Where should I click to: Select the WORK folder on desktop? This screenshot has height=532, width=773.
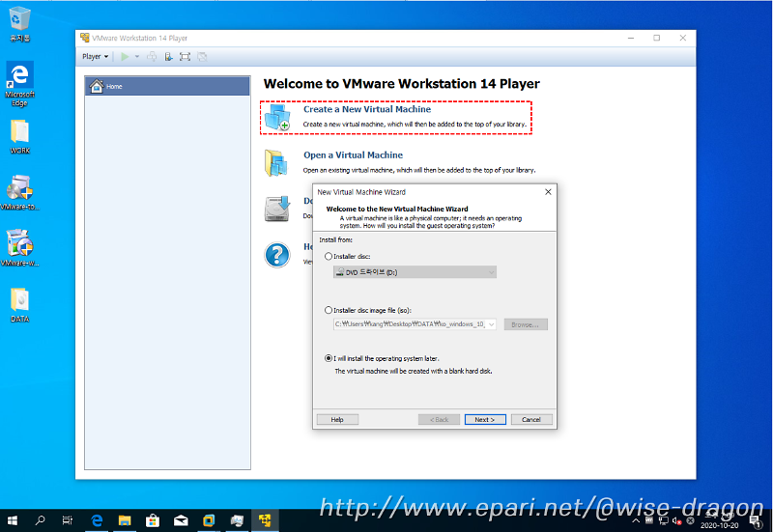click(x=19, y=137)
